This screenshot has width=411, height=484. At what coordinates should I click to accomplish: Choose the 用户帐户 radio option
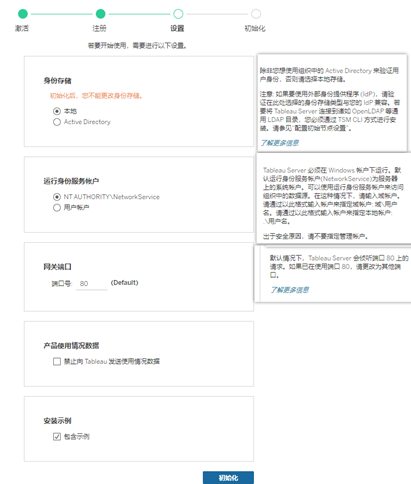pos(57,208)
